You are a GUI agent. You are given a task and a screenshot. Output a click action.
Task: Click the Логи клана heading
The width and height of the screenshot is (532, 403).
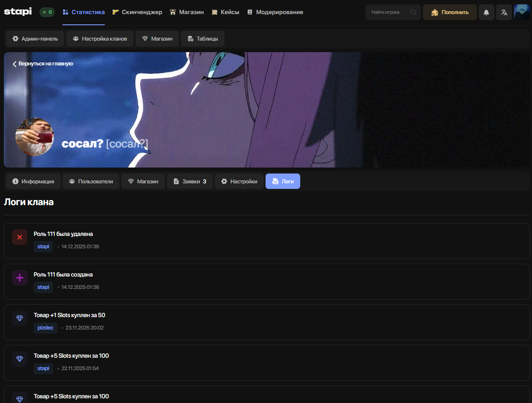(29, 202)
